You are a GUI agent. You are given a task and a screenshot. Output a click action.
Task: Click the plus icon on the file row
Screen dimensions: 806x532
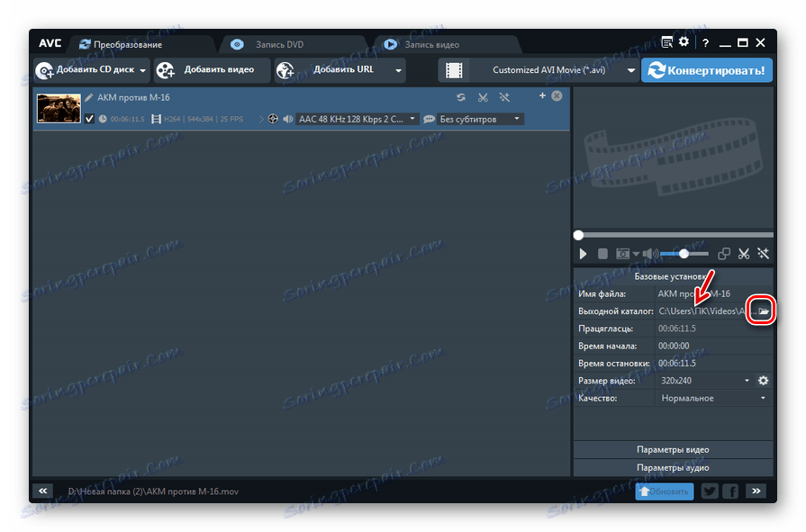(x=542, y=95)
